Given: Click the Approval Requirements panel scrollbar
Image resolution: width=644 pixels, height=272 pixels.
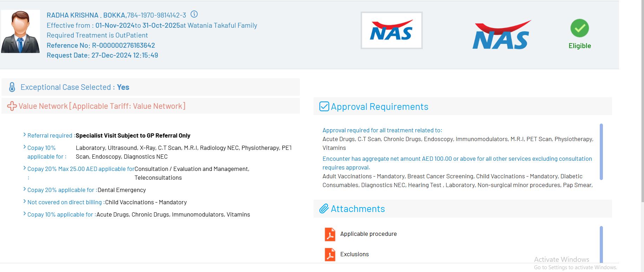Looking at the screenshot, I should coord(601,152).
